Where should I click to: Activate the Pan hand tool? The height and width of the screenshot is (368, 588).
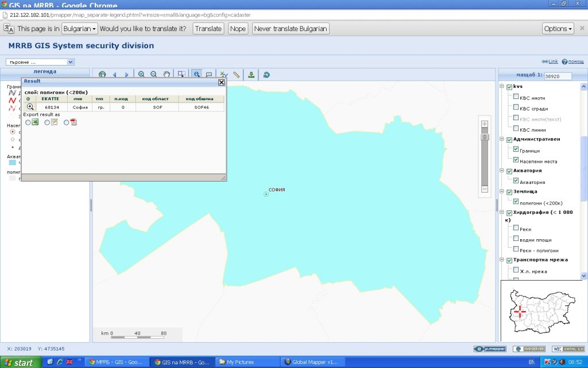coord(167,74)
